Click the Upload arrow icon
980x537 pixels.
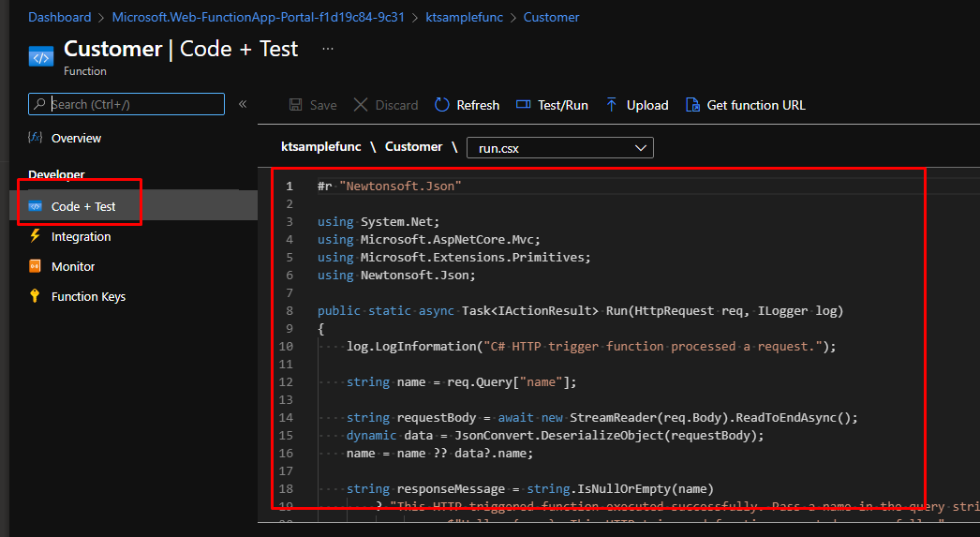tap(612, 105)
